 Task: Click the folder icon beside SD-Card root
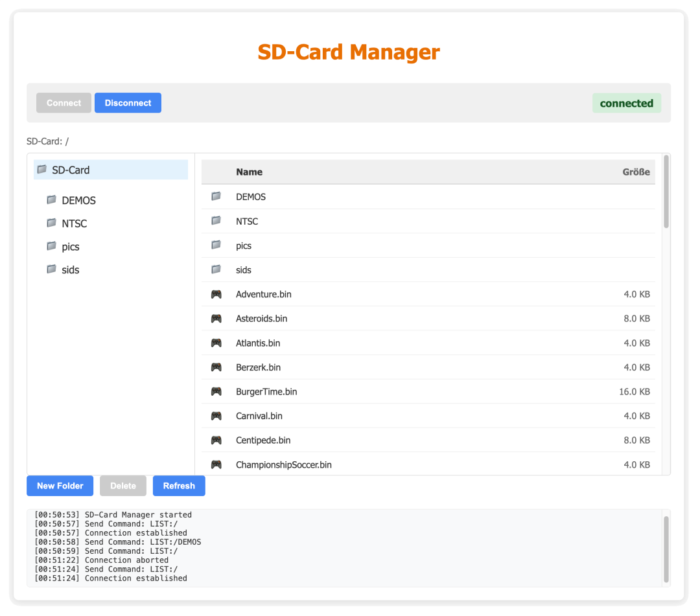42,170
